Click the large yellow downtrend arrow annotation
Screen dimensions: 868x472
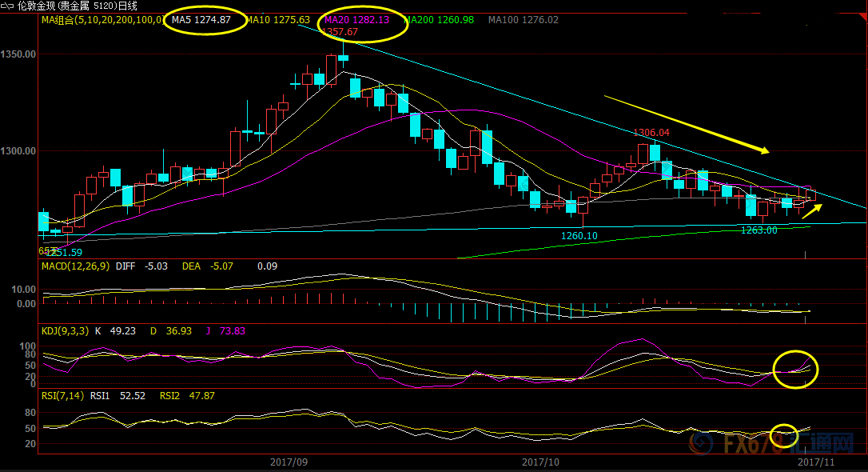coord(686,124)
